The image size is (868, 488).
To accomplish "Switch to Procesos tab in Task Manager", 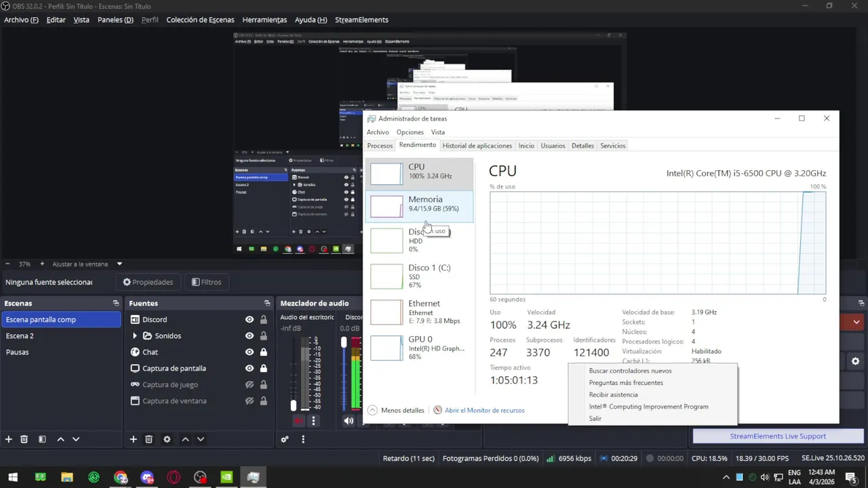I will coord(380,146).
